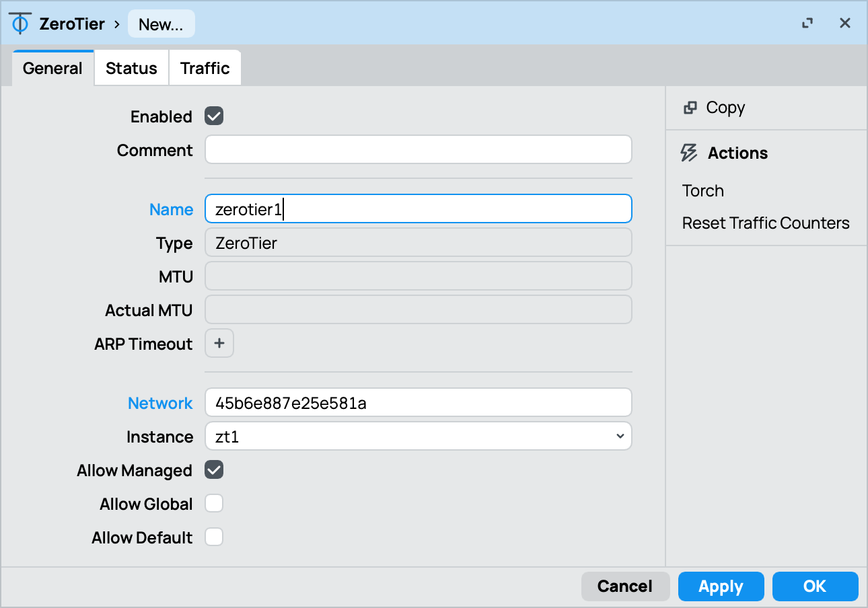Click the Network field with ID 45b6e887e25e581a
This screenshot has width=868, height=608.
click(x=419, y=403)
